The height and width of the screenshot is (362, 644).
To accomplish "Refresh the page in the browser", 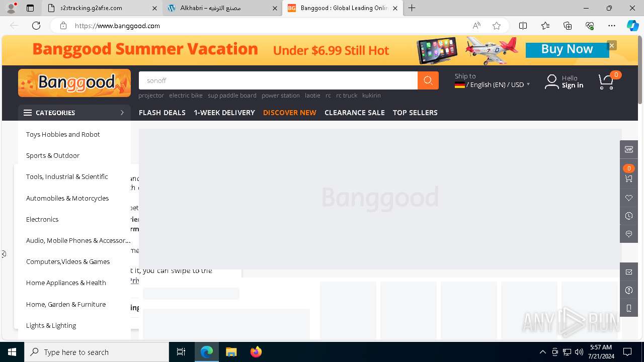I will click(36, 26).
